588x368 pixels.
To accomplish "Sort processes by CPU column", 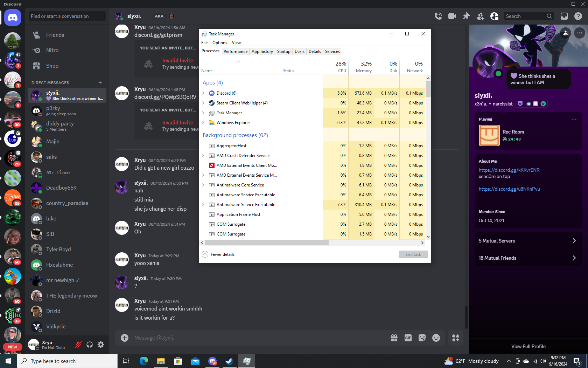I will tap(336, 67).
